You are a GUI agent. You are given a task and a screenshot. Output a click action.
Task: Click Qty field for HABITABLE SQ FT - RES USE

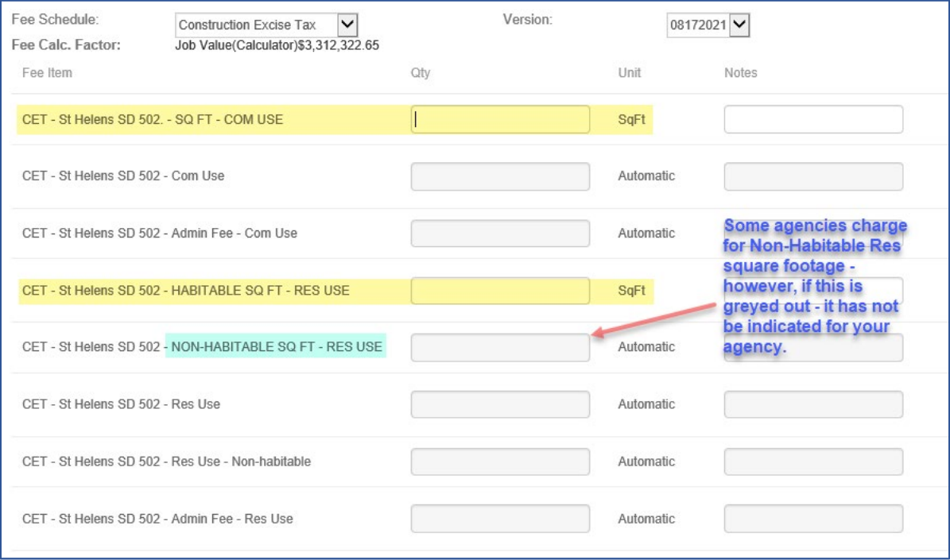point(500,291)
